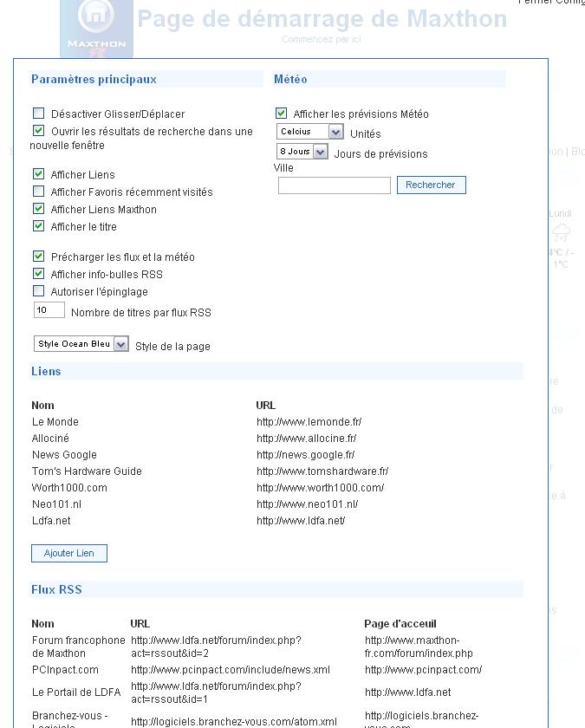Select Le Portail de LDFA feed name

click(x=76, y=692)
